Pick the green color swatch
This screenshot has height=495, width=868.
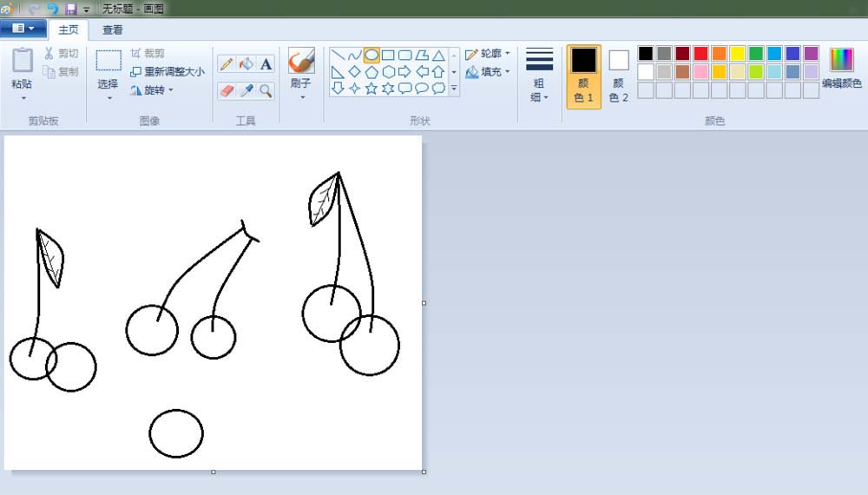click(x=756, y=53)
